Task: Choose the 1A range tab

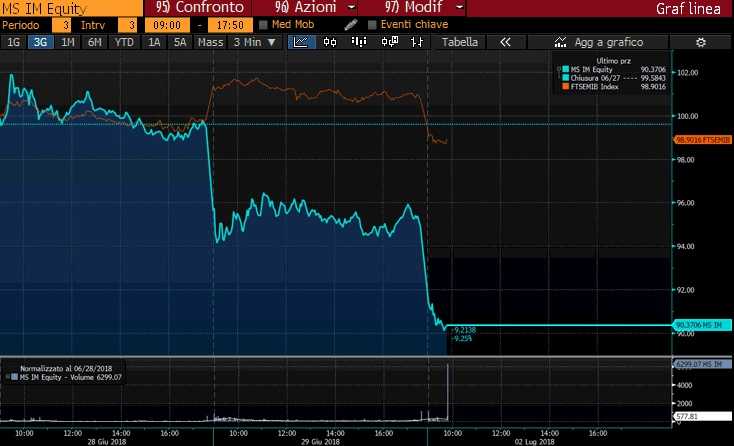Action: (x=154, y=42)
